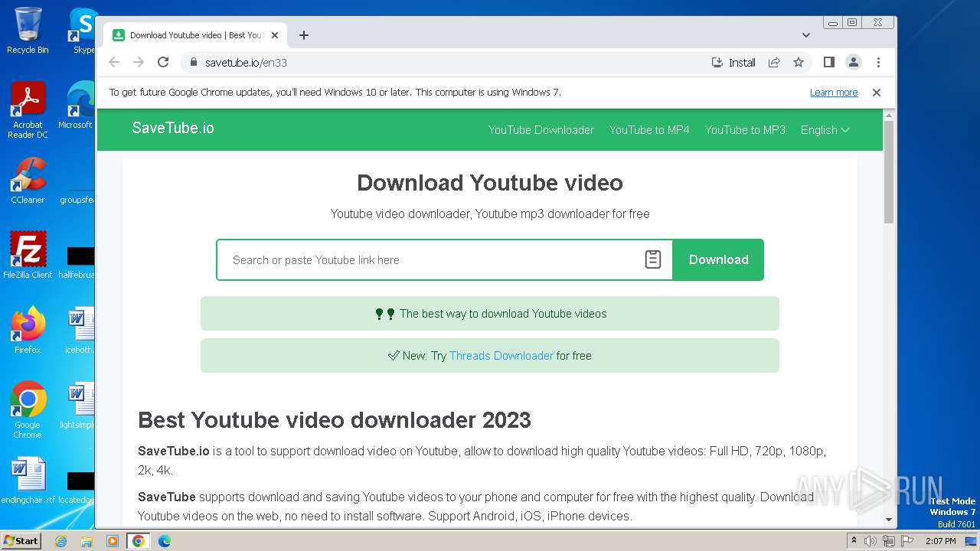Click the page vertical scrollbar thumb
Image resolution: width=980 pixels, height=551 pixels.
click(x=889, y=172)
